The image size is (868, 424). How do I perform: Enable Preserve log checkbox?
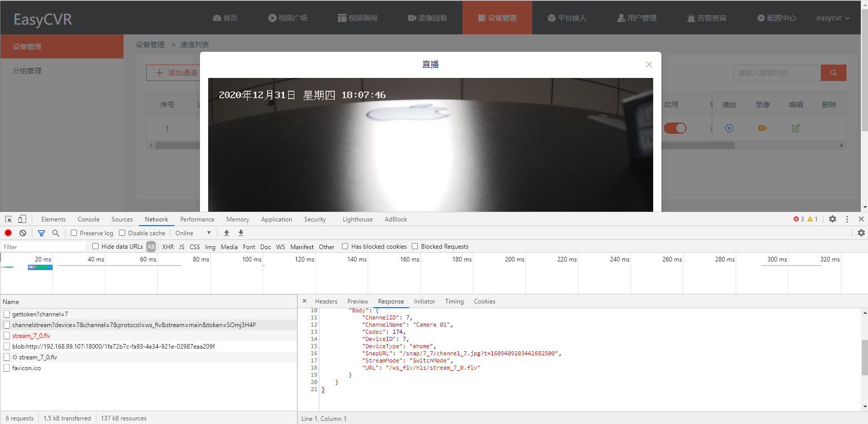click(74, 233)
